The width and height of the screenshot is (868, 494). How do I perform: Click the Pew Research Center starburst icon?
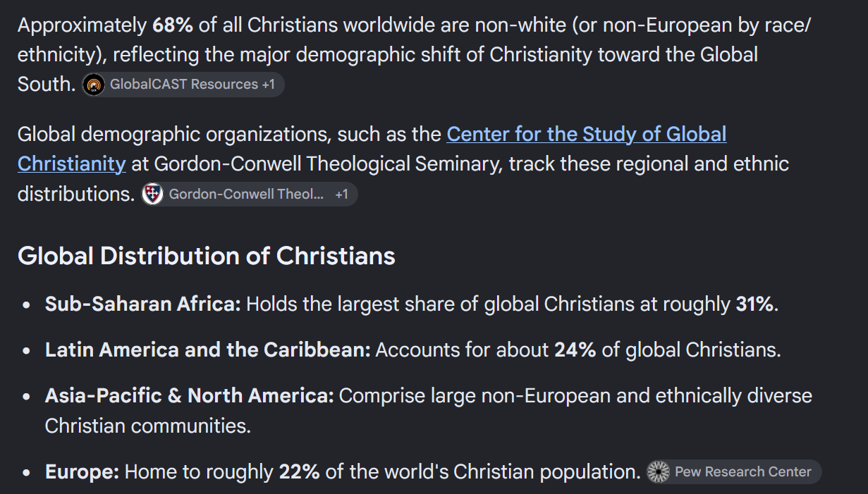point(658,472)
